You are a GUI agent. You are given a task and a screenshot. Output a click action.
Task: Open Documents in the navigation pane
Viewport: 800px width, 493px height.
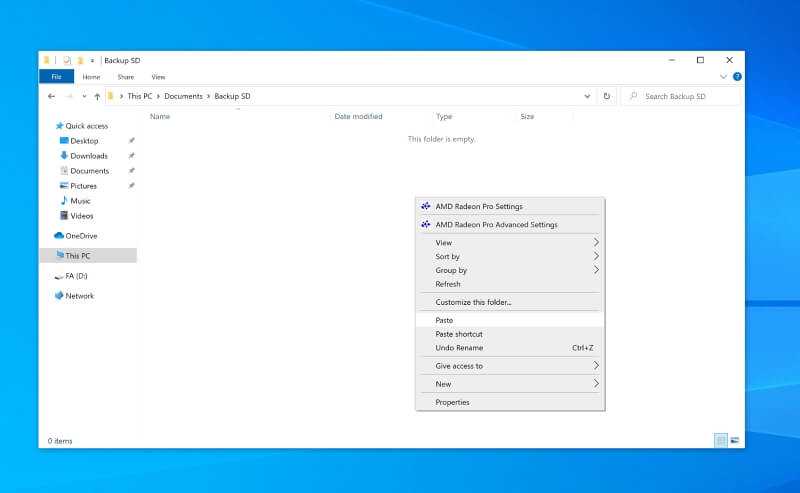point(89,170)
